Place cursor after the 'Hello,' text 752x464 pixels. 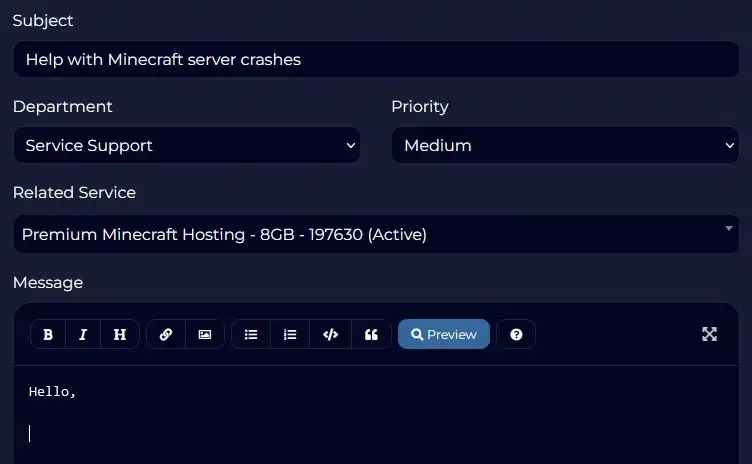click(x=78, y=392)
